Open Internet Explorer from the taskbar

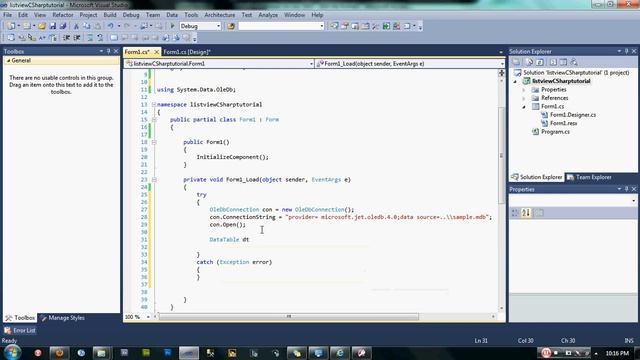point(340,353)
